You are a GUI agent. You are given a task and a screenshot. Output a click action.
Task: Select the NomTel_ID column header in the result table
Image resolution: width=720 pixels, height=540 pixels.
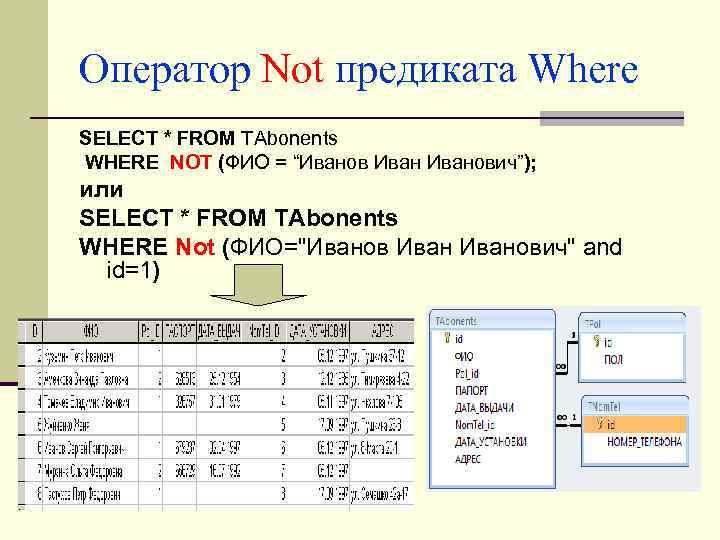pyautogui.click(x=264, y=331)
